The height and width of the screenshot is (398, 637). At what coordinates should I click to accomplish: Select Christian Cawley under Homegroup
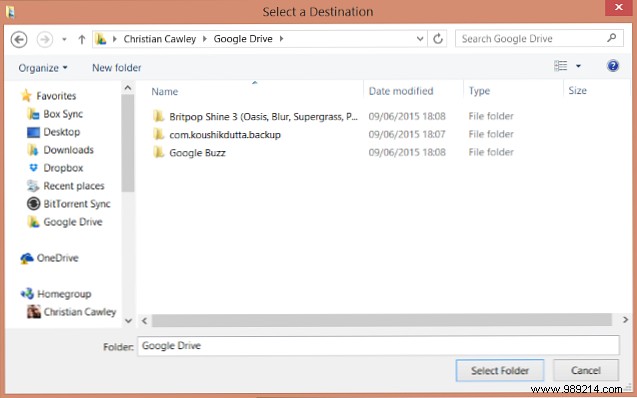click(80, 312)
